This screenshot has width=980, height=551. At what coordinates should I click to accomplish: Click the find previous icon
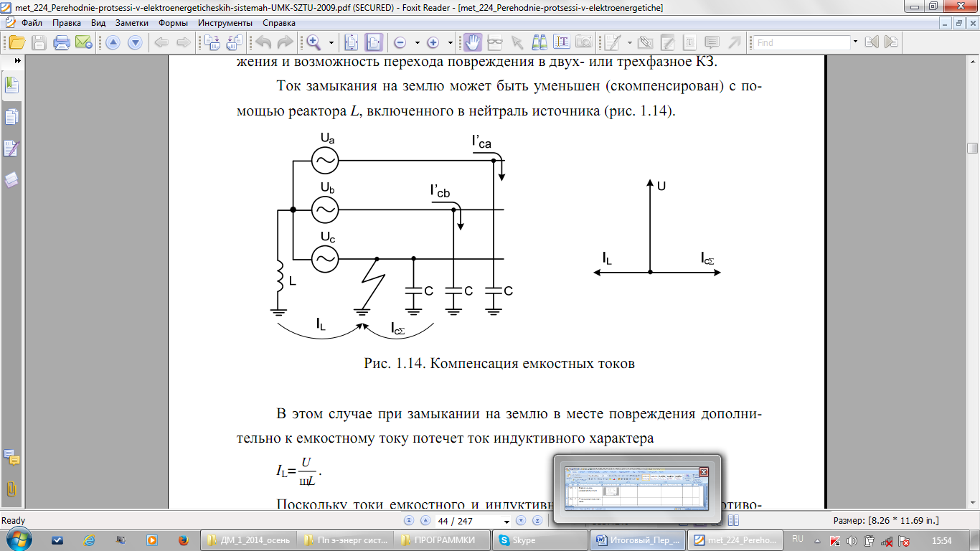872,42
